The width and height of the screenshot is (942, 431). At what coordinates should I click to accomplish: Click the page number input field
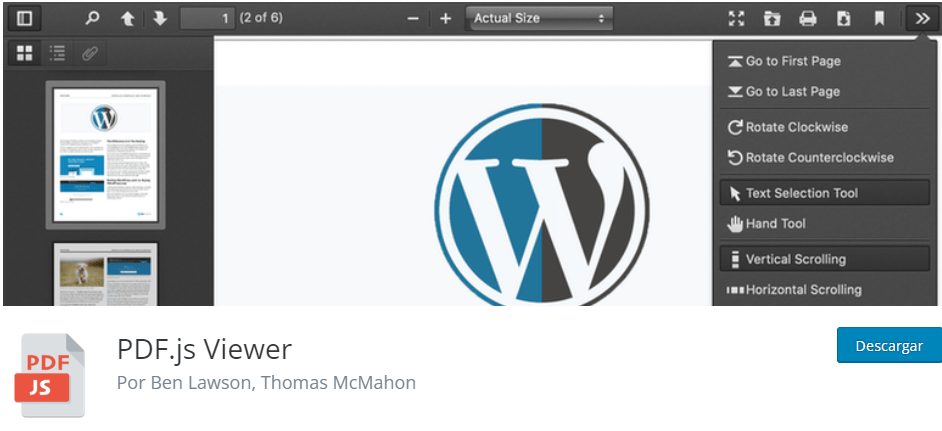point(207,18)
